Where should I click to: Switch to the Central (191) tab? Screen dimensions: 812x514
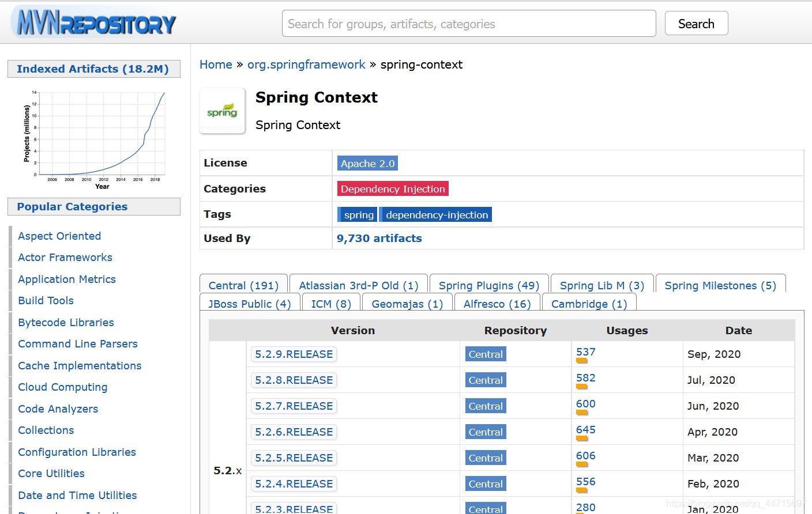(243, 285)
